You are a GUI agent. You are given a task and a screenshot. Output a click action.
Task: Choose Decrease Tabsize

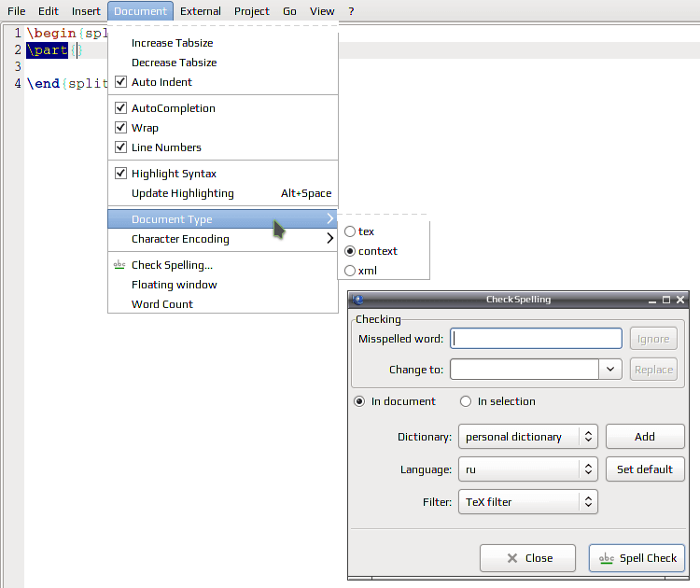223,63
